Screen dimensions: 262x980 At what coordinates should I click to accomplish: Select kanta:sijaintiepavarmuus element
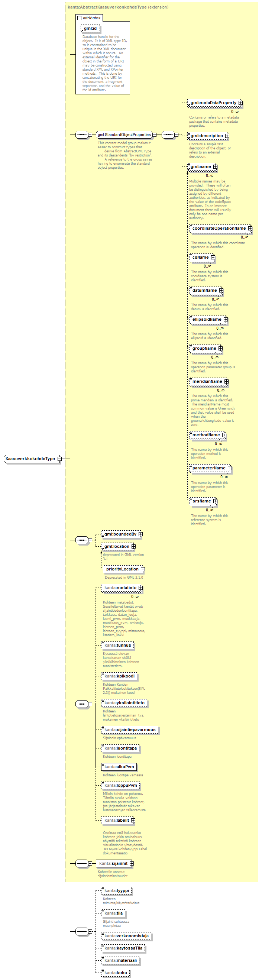tap(130, 730)
